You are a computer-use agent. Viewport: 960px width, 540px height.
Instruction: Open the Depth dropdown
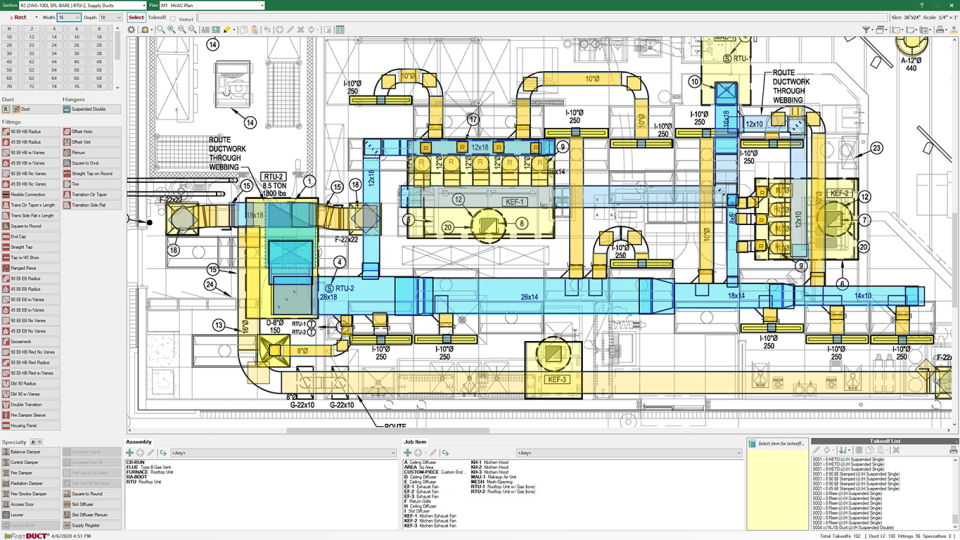[x=118, y=17]
